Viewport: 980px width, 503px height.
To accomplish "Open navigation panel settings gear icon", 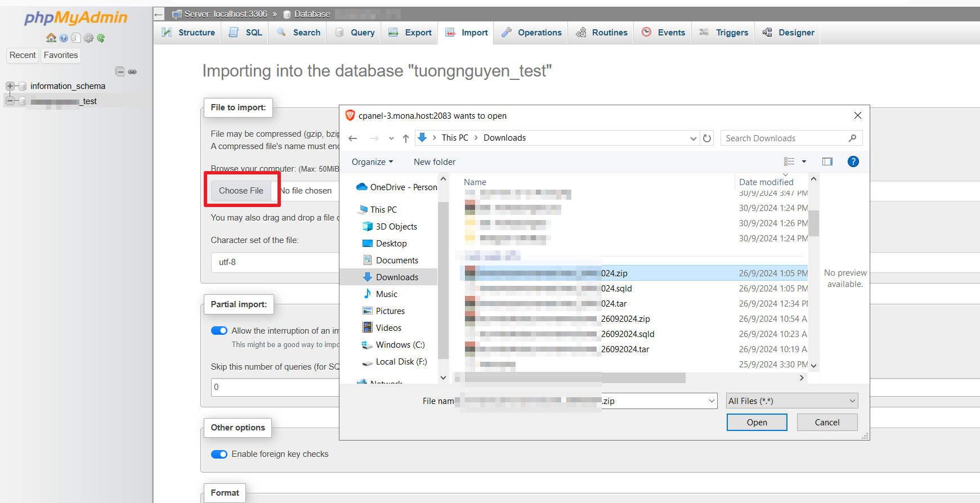I will (x=88, y=38).
